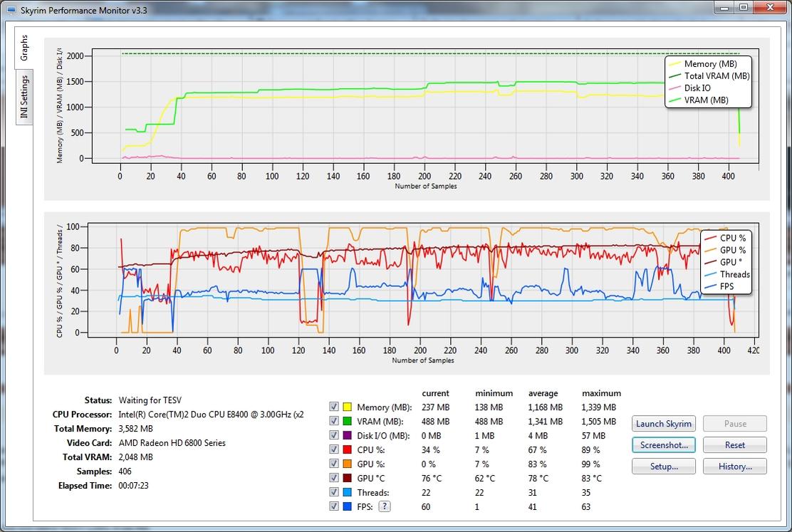
Task: Click the yellow Memory color swatch
Action: [348, 407]
